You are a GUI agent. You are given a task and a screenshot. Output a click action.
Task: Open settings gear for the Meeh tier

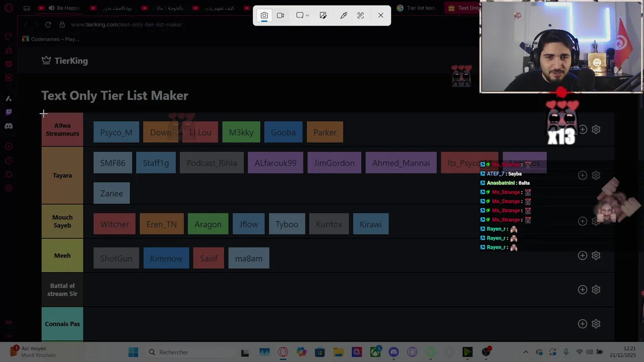coord(596,255)
